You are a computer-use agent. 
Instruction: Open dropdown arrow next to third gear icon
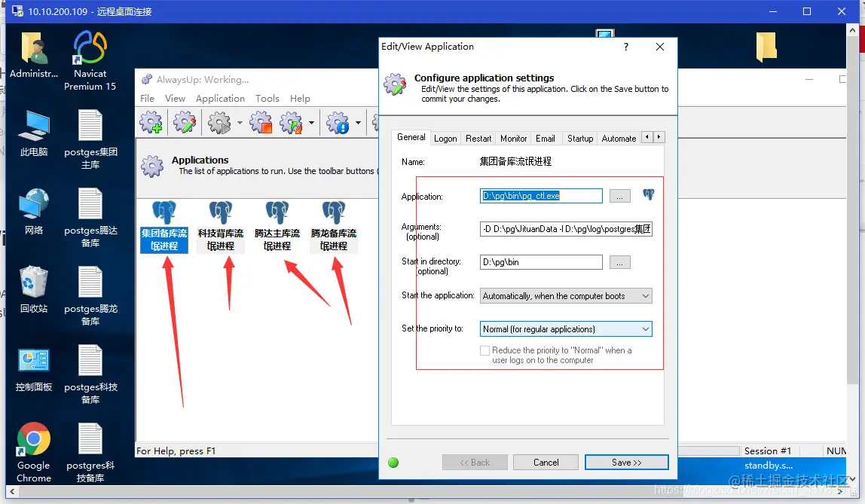pyautogui.click(x=240, y=123)
